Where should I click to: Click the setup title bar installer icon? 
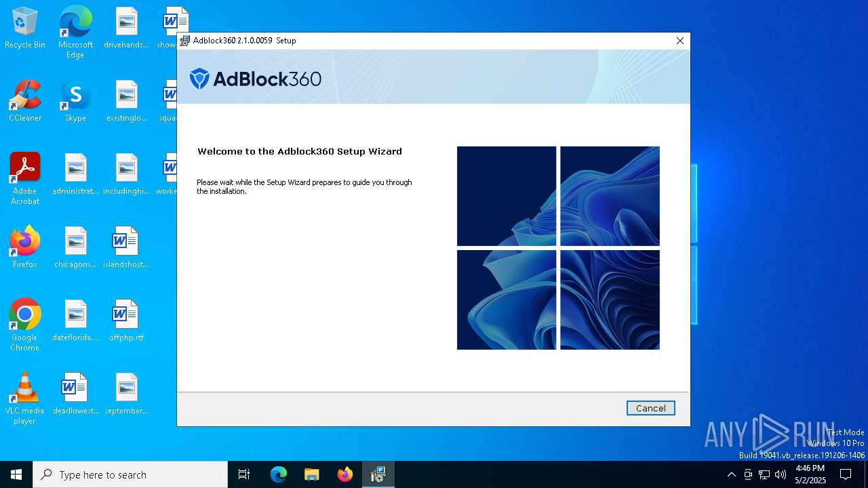pyautogui.click(x=184, y=41)
